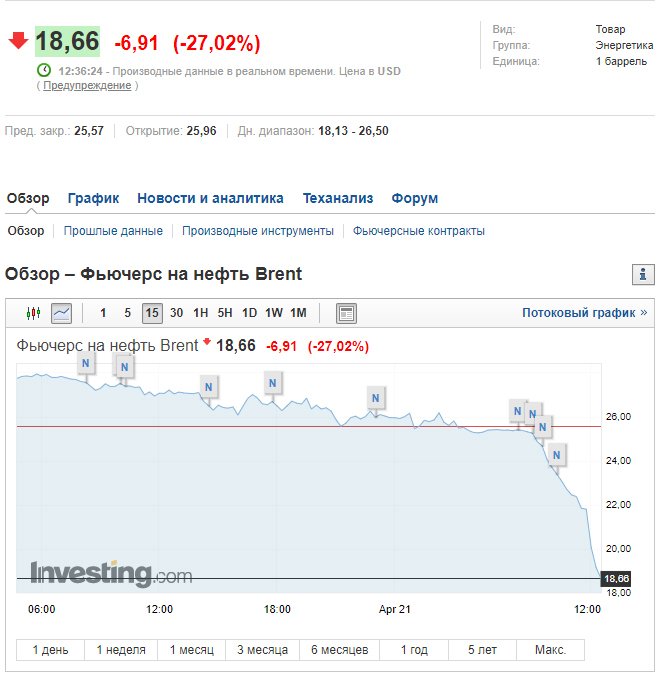Open the chart info icon button

coord(643,274)
